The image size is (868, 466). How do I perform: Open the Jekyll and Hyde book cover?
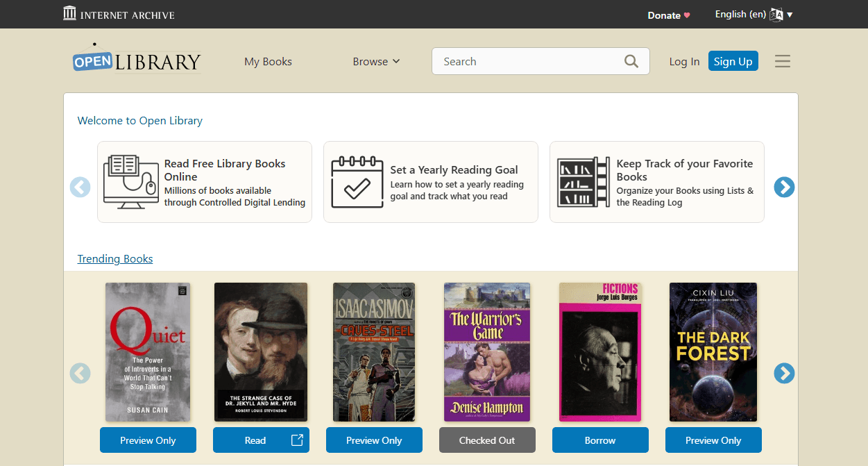tap(261, 352)
